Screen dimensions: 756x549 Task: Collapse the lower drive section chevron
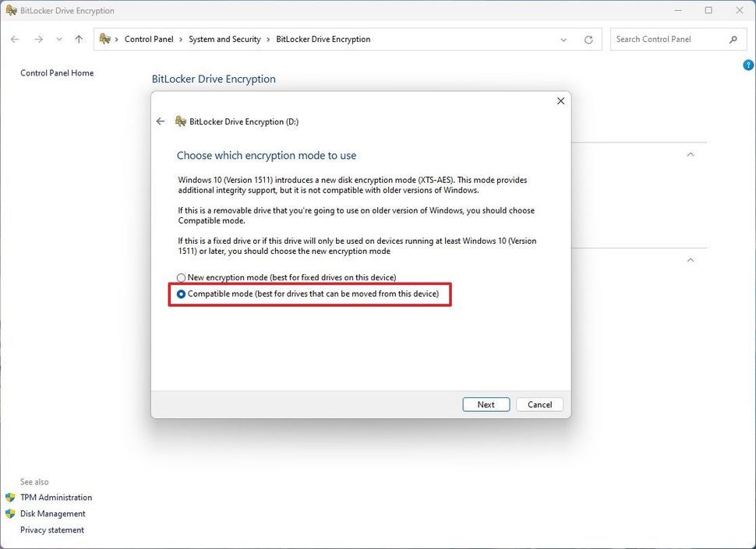(691, 260)
